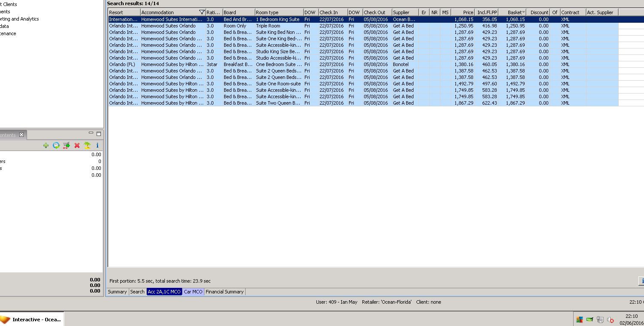Screen dimensions: 644x326
Task: Click the muted volume tray icon
Action: [x=610, y=320]
